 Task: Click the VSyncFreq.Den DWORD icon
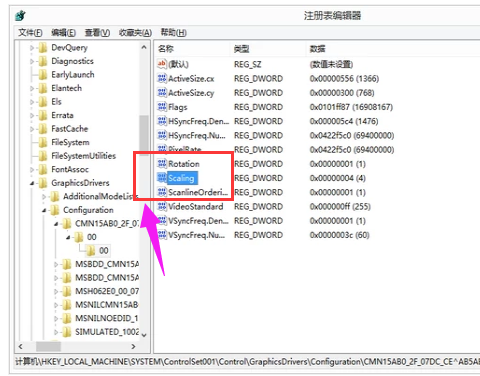point(162,221)
